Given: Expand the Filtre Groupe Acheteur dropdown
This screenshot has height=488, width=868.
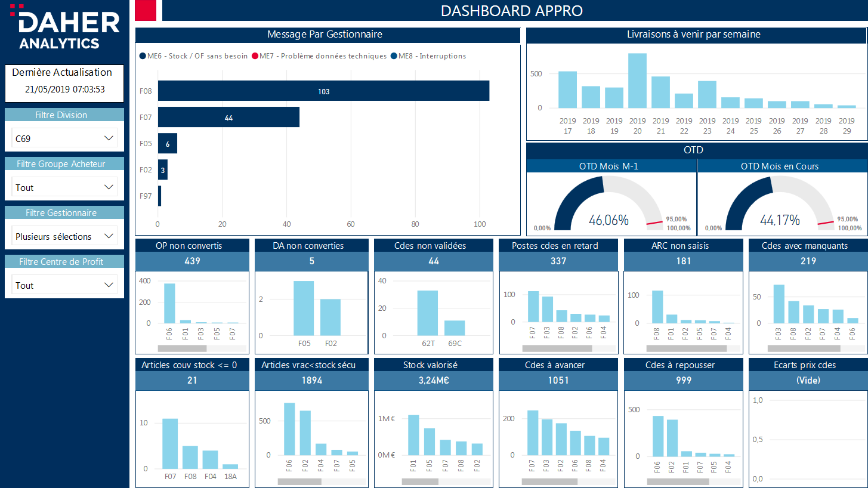Looking at the screenshot, I should point(64,187).
